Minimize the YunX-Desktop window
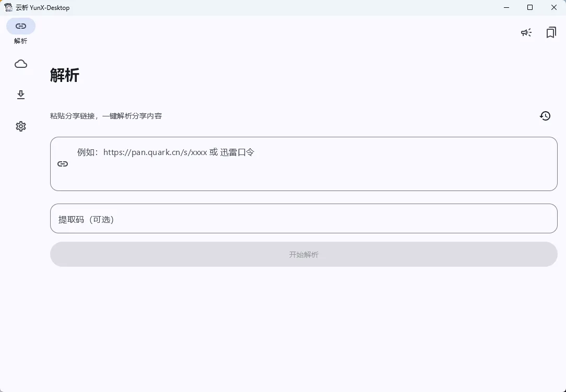This screenshot has height=392, width=566. [506, 8]
